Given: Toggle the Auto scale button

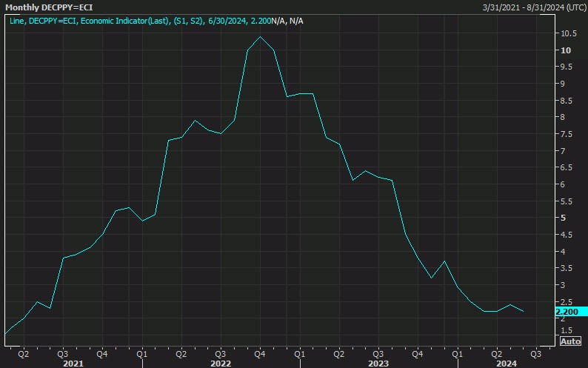Looking at the screenshot, I should click(x=569, y=341).
